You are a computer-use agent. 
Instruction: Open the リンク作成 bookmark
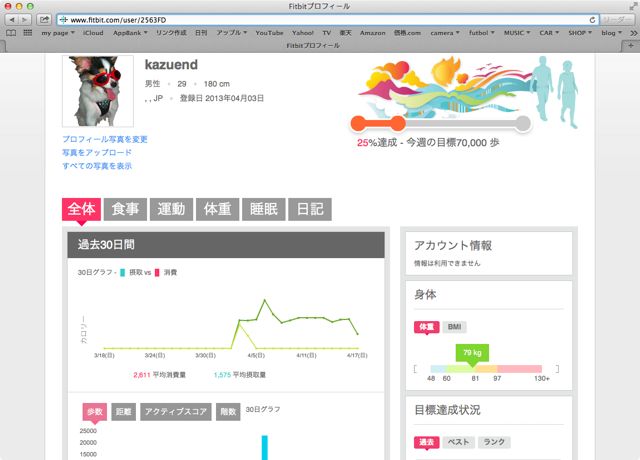[171, 33]
